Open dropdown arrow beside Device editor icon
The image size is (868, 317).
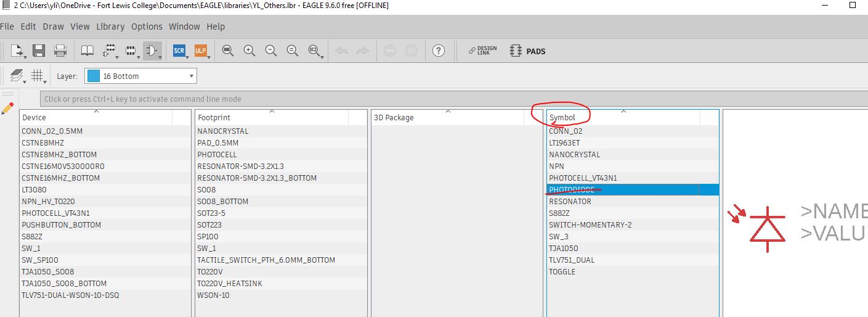tap(118, 57)
